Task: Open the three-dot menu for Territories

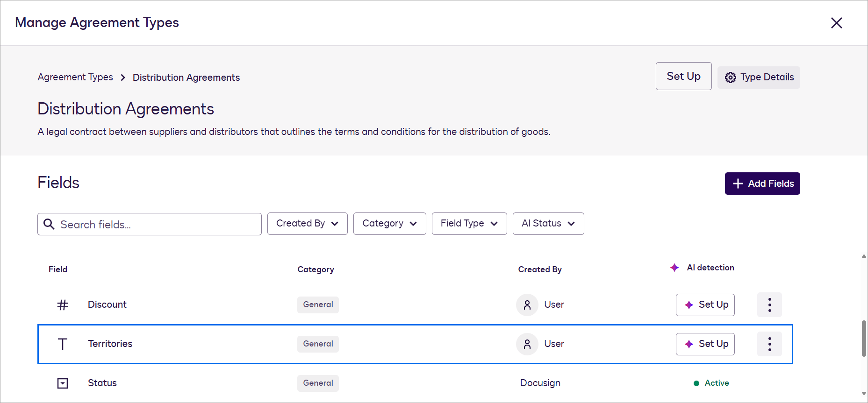Action: (x=769, y=344)
